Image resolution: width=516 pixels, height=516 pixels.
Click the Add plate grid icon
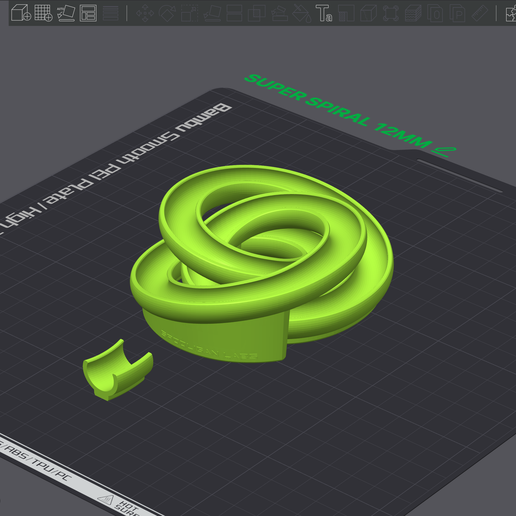click(43, 13)
